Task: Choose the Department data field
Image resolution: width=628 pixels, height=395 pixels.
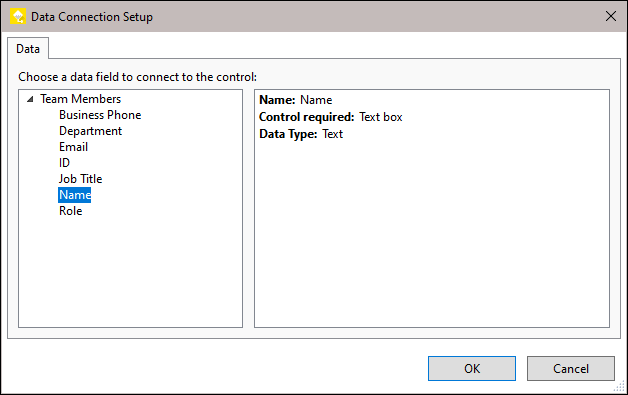Action: [91, 131]
